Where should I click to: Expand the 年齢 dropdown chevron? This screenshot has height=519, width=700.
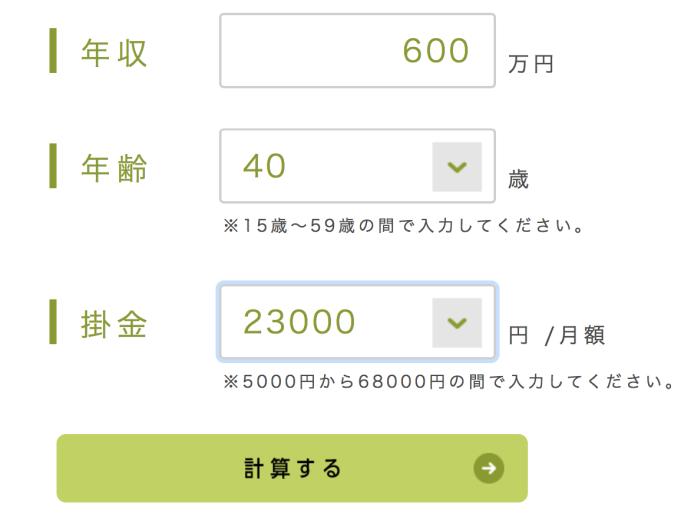(457, 167)
